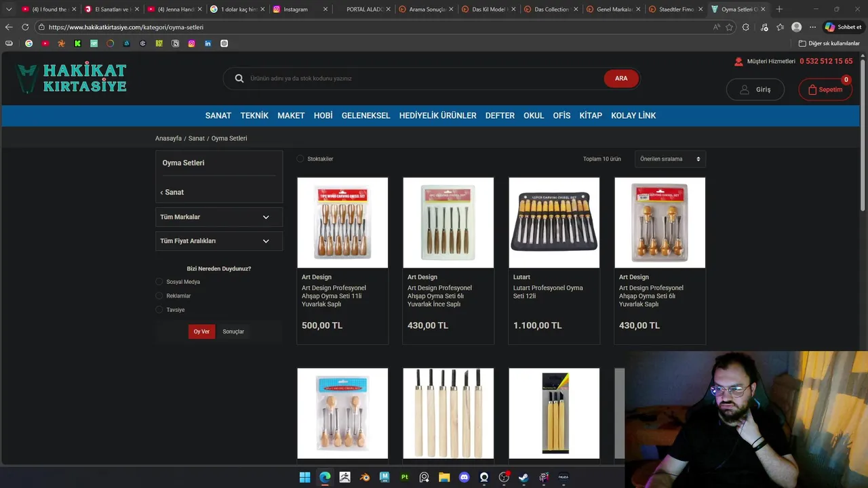The height and width of the screenshot is (488, 868).
Task: Open Art Design Oyma Seti 11li Yuvarlak Saplı
Action: click(334, 296)
